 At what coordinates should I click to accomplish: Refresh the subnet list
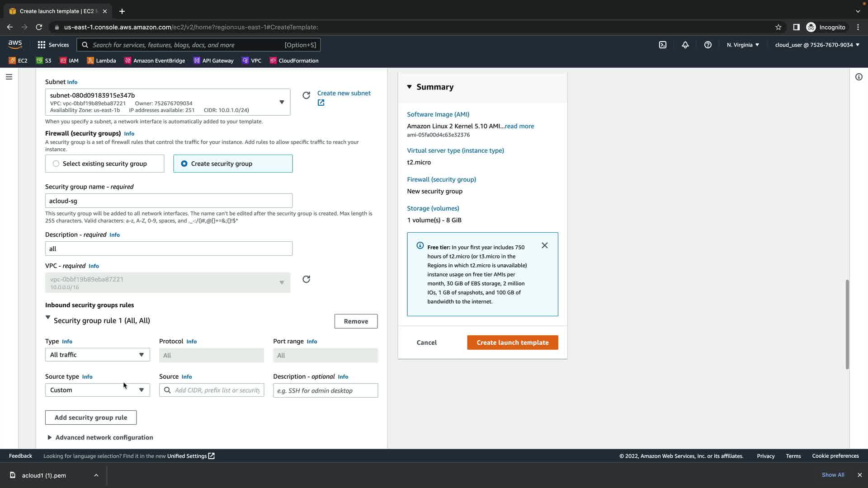[x=306, y=95]
